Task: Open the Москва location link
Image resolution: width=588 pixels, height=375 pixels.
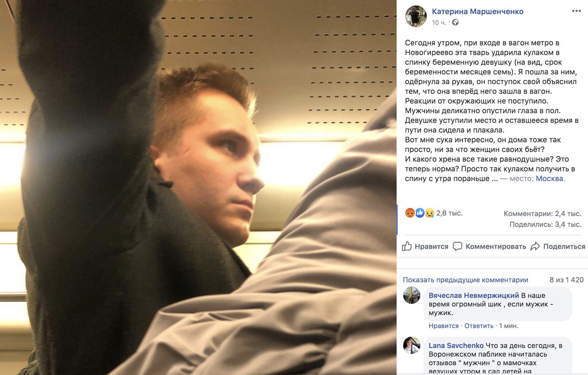Action: click(x=549, y=178)
